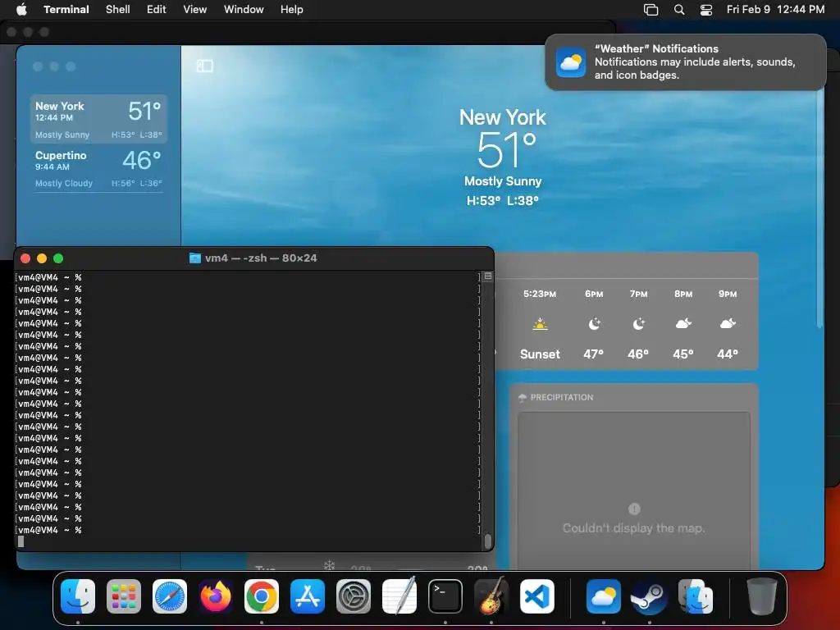Open Steam from the Dock
This screenshot has width=840, height=630.
[x=650, y=596]
